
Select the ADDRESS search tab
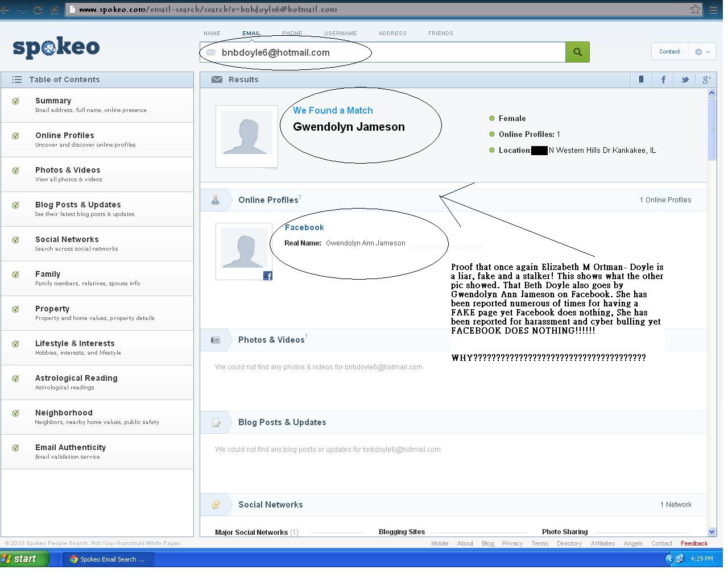392,34
